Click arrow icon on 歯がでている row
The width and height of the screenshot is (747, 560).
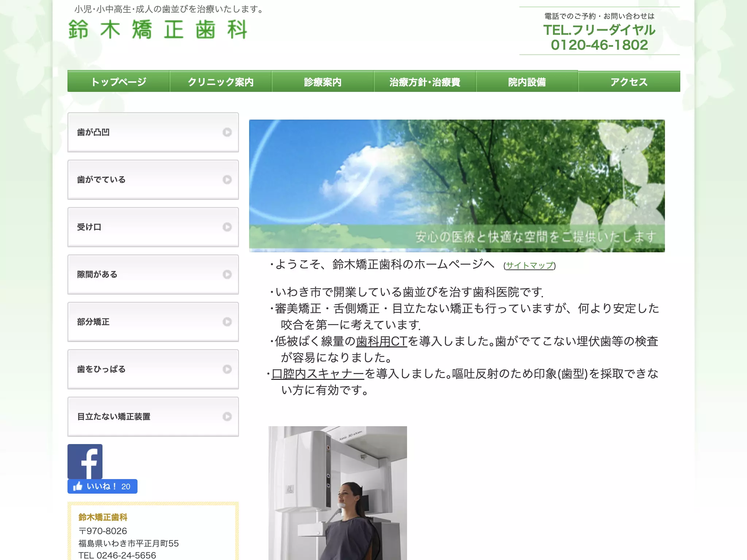[x=227, y=180]
